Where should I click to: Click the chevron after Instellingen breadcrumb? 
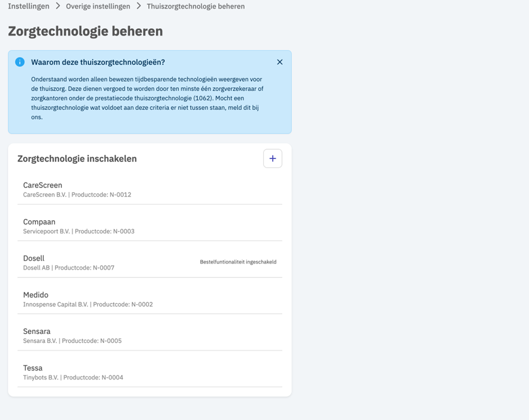click(58, 6)
